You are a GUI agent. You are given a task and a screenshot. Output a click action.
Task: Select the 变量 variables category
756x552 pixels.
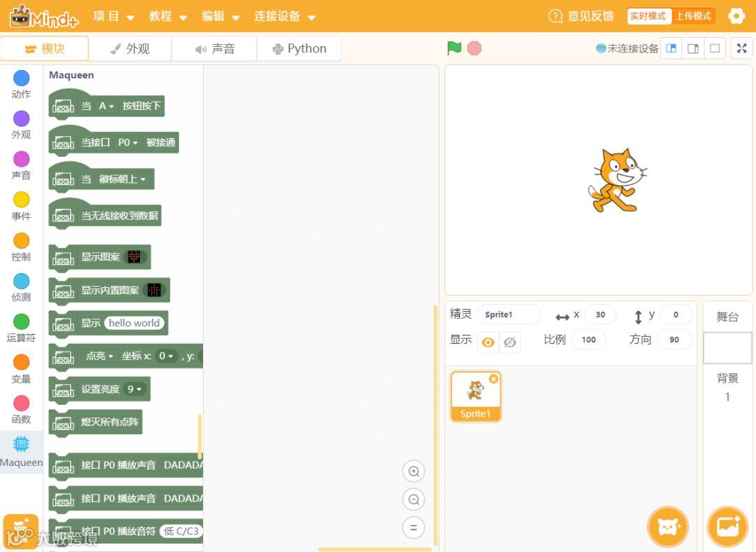[x=21, y=368]
